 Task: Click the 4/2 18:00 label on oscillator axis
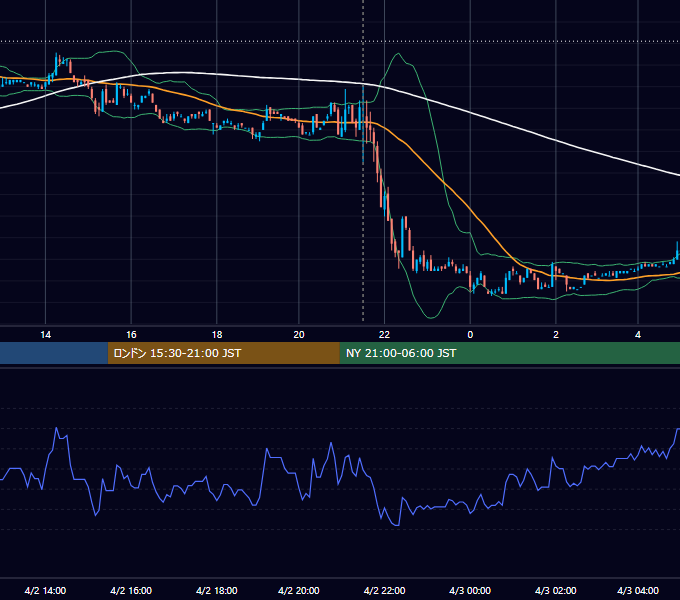(x=217, y=590)
